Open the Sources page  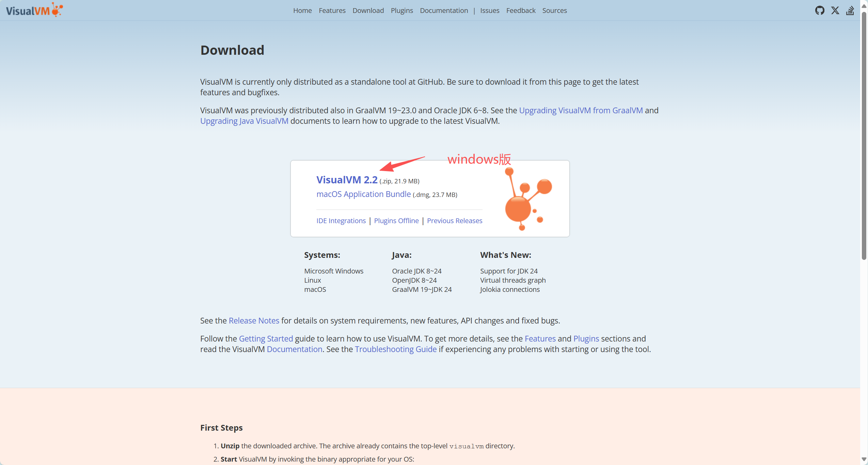tap(554, 11)
